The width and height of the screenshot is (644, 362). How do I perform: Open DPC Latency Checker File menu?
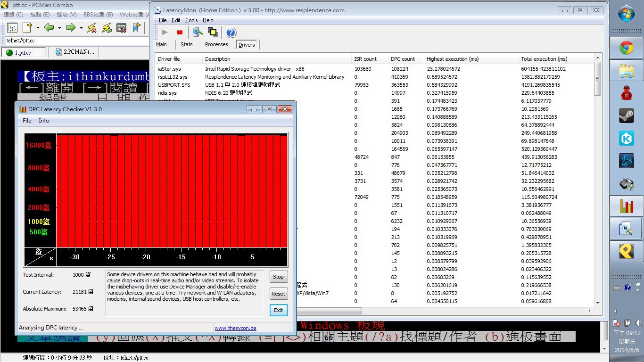(x=27, y=121)
